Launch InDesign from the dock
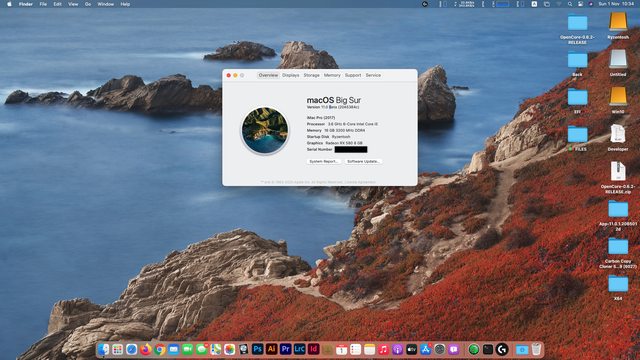640x360 pixels. click(x=313, y=349)
